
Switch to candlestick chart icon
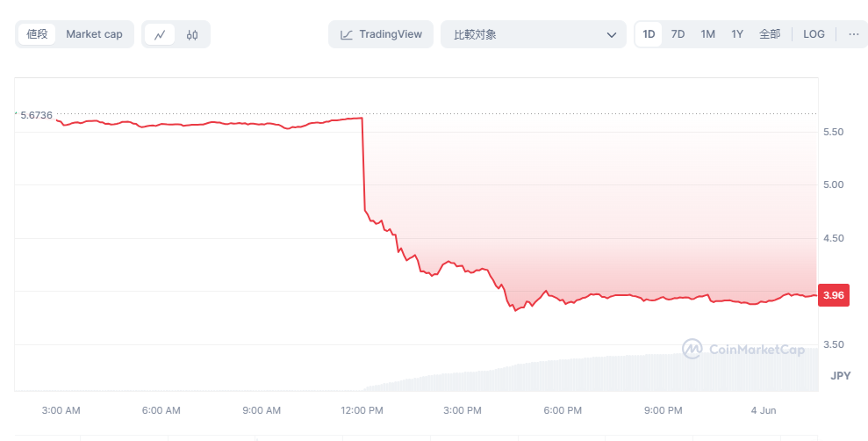[192, 35]
